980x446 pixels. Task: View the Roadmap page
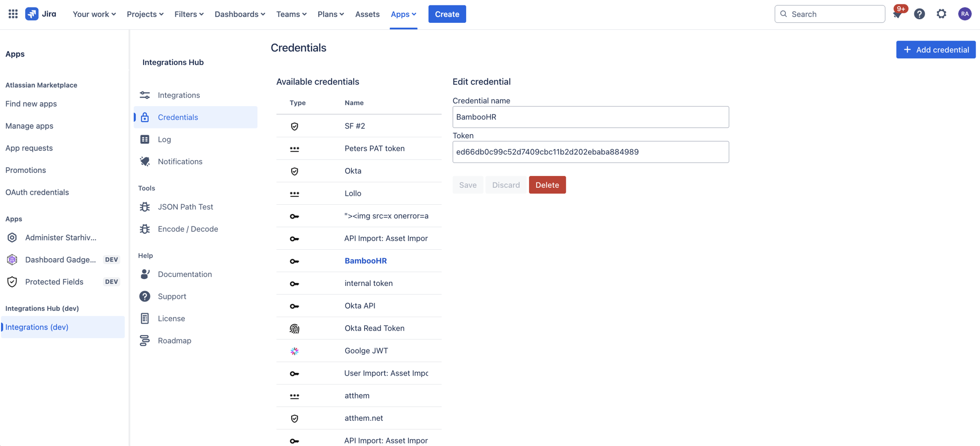(174, 340)
